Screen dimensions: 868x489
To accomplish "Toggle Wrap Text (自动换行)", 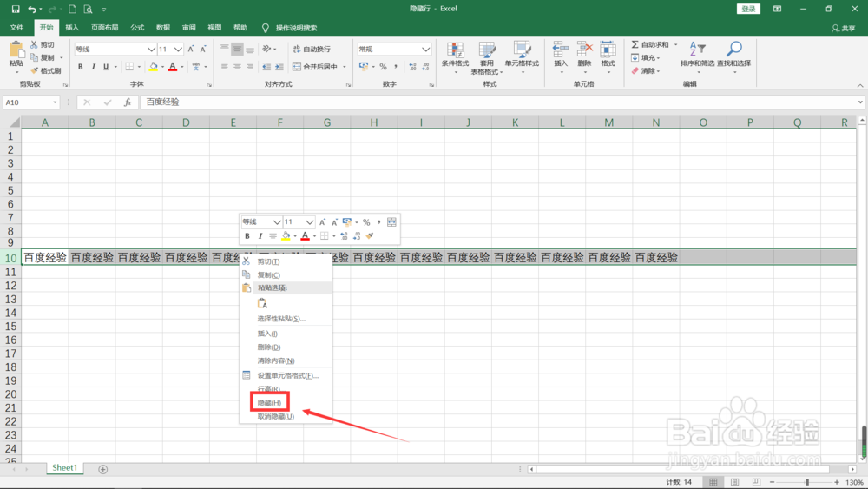I will click(312, 49).
